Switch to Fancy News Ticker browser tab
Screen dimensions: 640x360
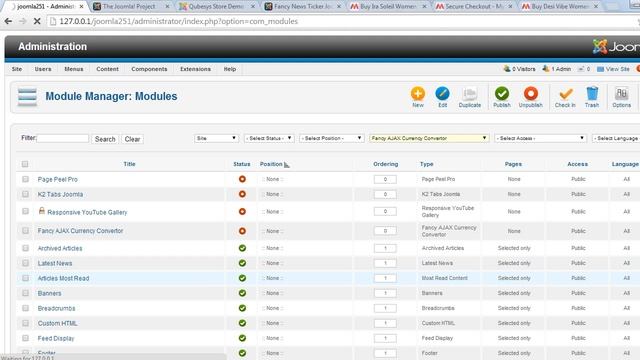pyautogui.click(x=303, y=7)
